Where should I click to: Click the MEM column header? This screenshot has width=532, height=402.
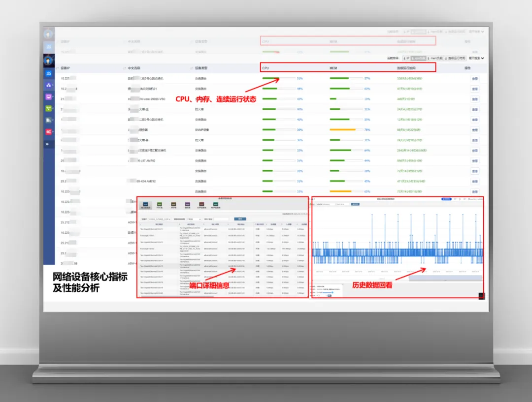click(x=333, y=68)
